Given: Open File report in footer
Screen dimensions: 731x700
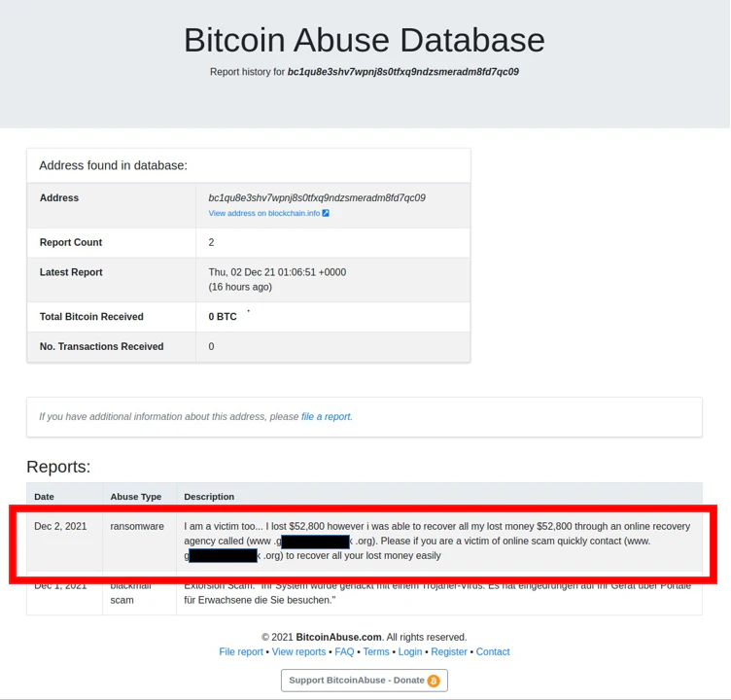Looking at the screenshot, I should tap(241, 652).
